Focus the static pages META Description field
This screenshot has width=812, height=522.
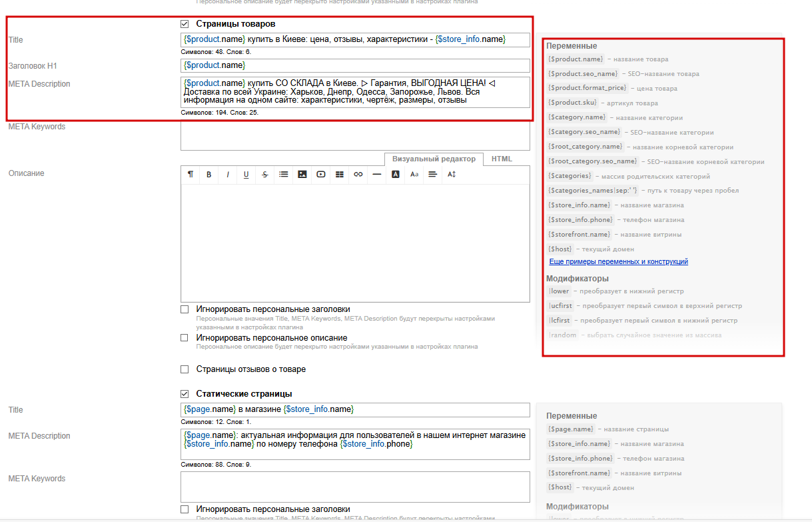[x=355, y=444]
